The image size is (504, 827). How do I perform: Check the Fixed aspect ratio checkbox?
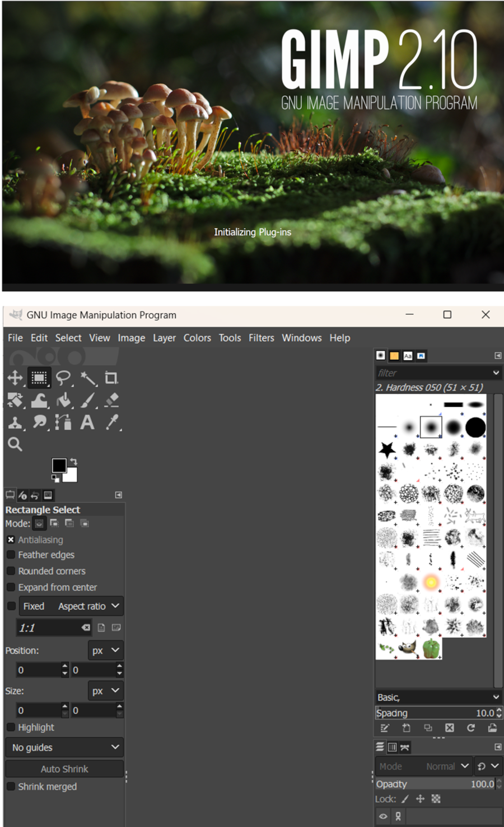point(11,606)
